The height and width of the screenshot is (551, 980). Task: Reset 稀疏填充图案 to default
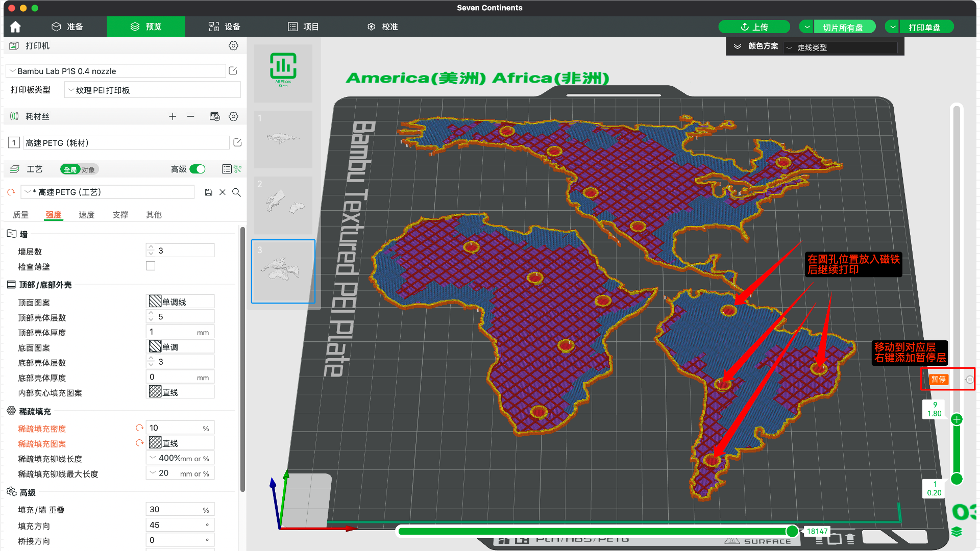[139, 443]
